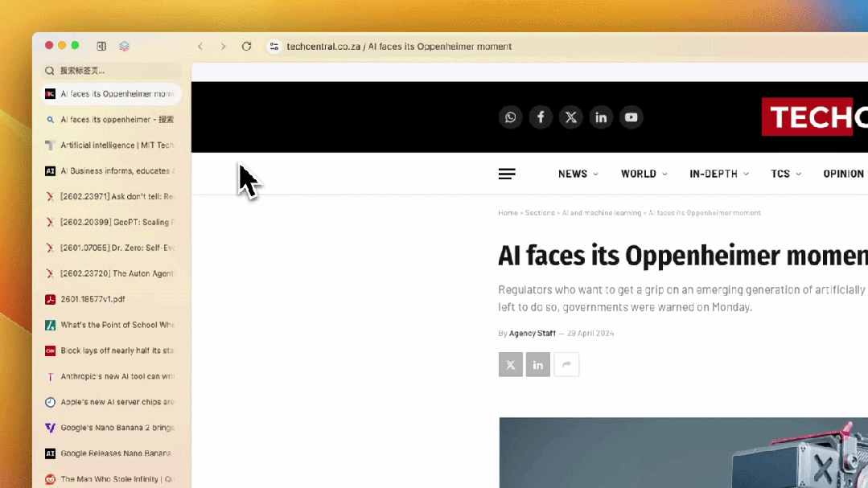The height and width of the screenshot is (488, 868).
Task: Share article on LinkedIn below byline
Action: (x=538, y=365)
